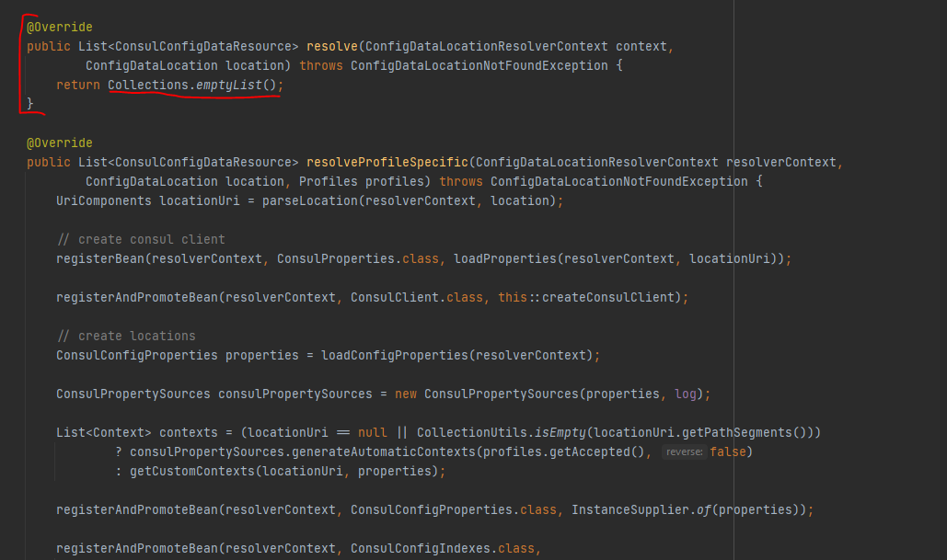
Task: Click the 'reverse:' parameter inlay hint
Action: 685,452
